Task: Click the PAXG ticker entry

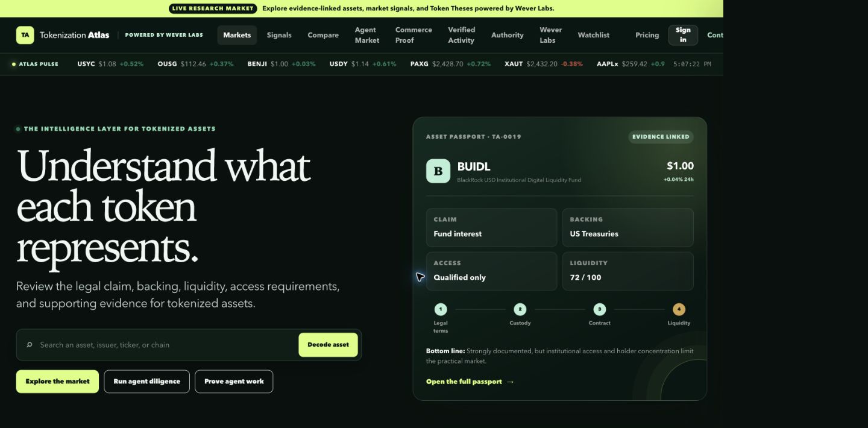Action: tap(450, 64)
